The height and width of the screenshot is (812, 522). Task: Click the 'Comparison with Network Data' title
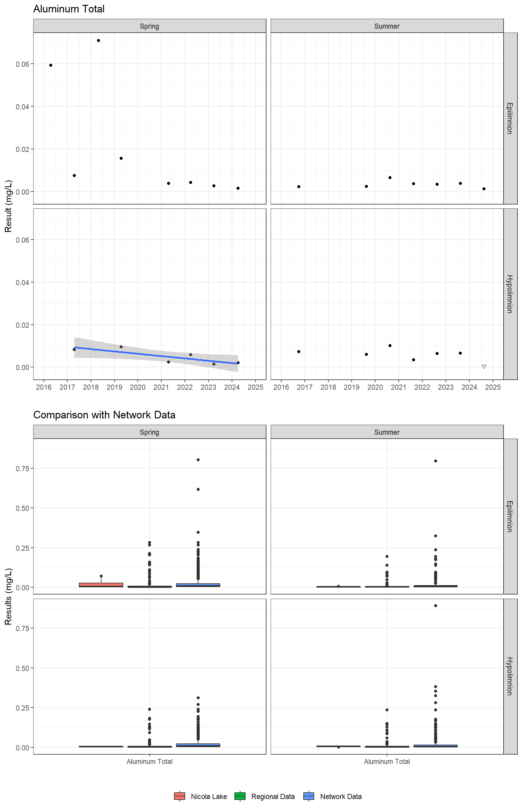pos(104,415)
